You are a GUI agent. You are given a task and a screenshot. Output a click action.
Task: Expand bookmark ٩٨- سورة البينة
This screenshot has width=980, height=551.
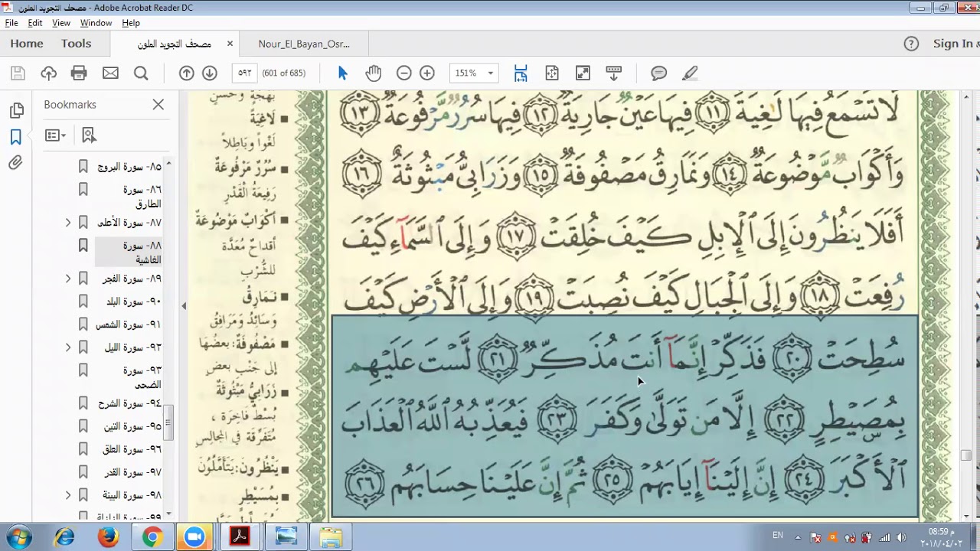pos(67,495)
